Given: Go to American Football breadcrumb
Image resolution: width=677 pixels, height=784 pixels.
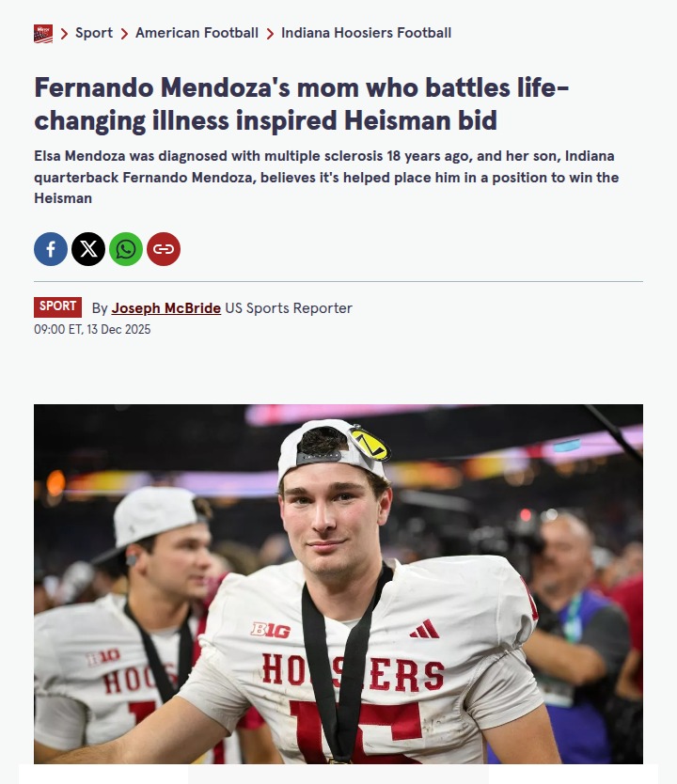Looking at the screenshot, I should (197, 33).
